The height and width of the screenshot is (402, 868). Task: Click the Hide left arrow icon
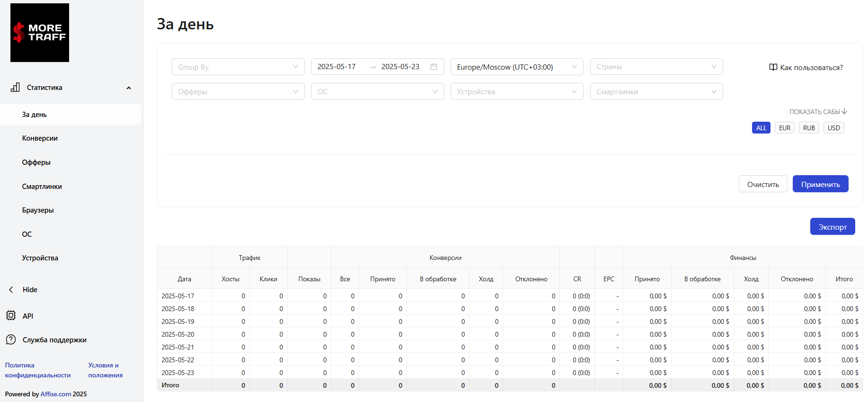pos(11,290)
